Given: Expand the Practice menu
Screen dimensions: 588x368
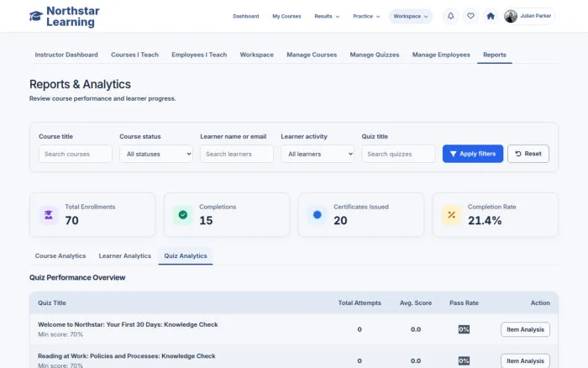Looking at the screenshot, I should [366, 16].
